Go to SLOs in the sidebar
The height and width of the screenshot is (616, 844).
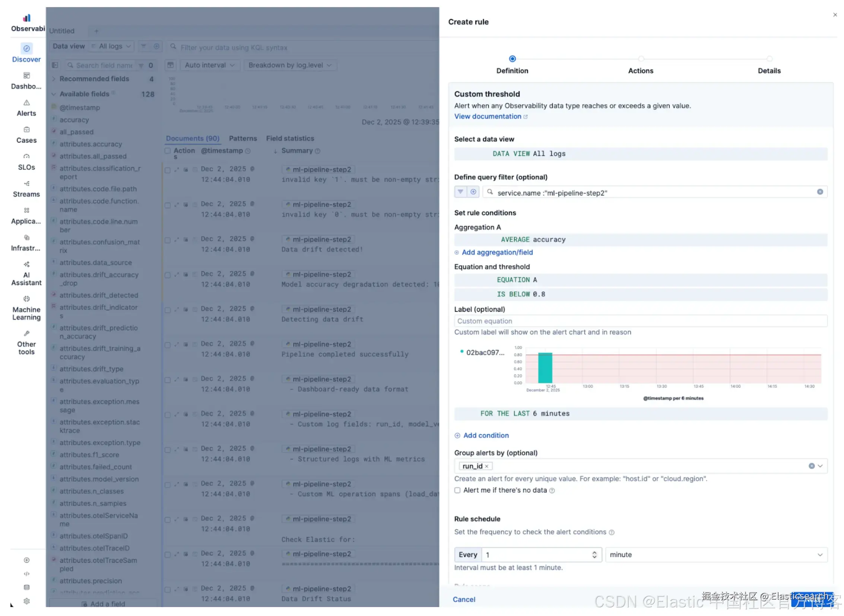[x=26, y=157]
